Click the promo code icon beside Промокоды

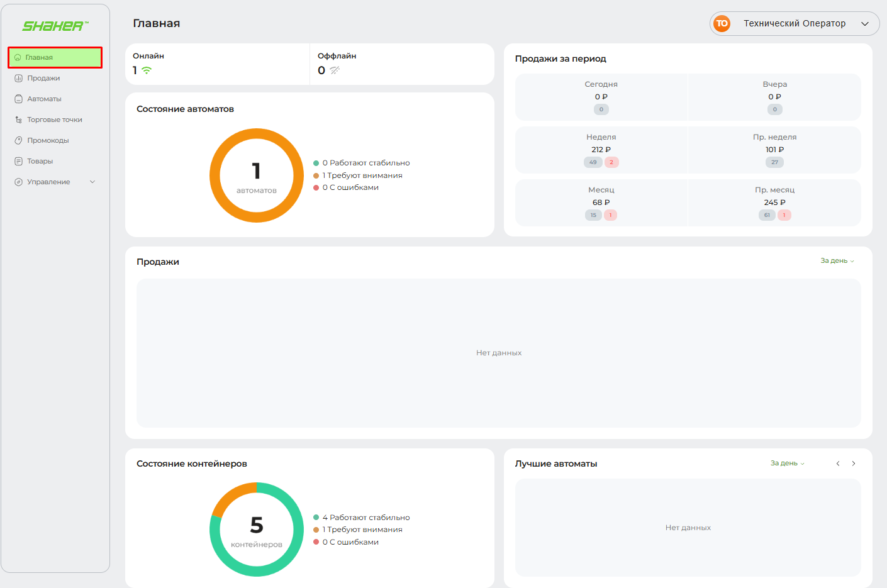18,140
